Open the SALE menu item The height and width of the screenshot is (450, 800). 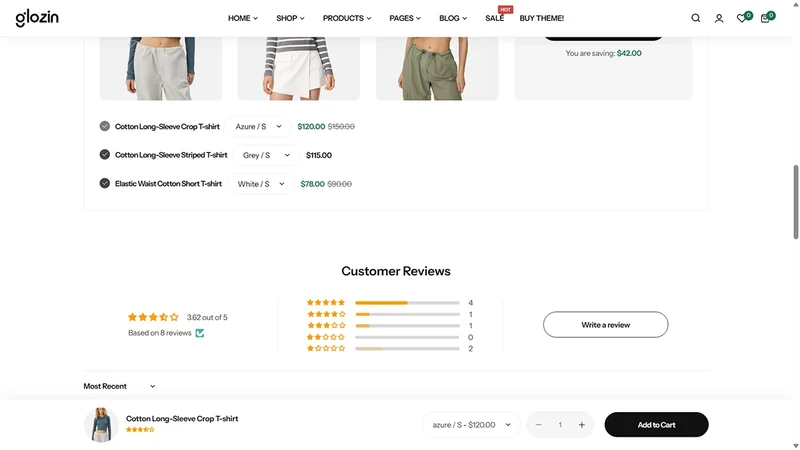pyautogui.click(x=494, y=18)
